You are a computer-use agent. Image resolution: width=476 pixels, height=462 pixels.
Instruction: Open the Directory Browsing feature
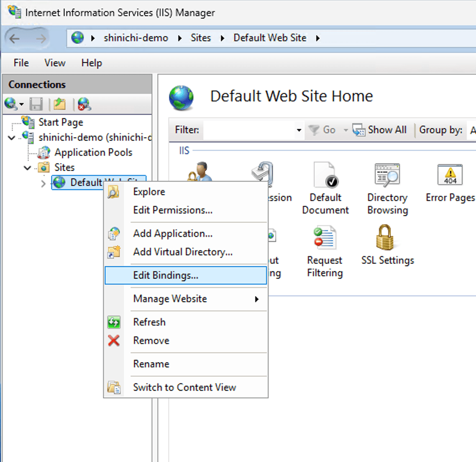coord(387,176)
